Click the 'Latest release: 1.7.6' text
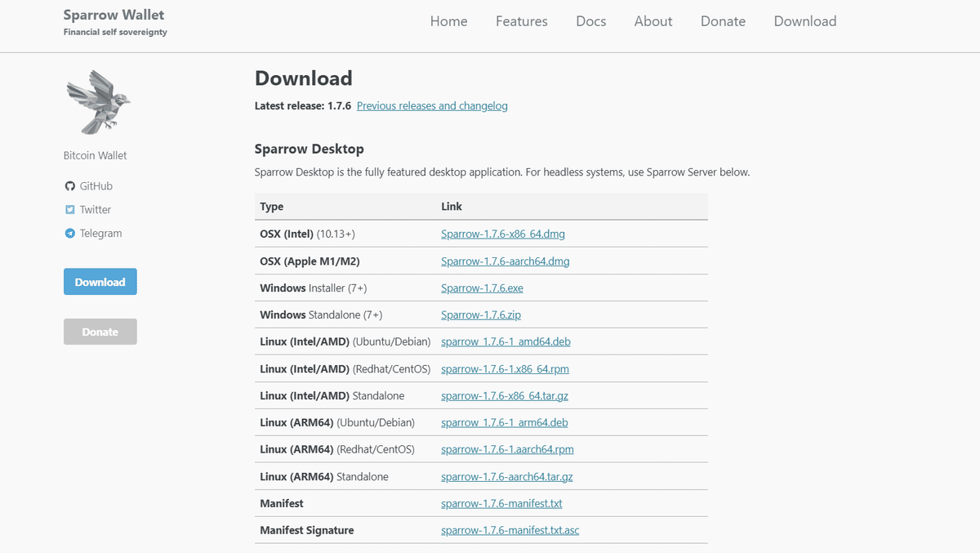The height and width of the screenshot is (553, 980). tap(303, 106)
